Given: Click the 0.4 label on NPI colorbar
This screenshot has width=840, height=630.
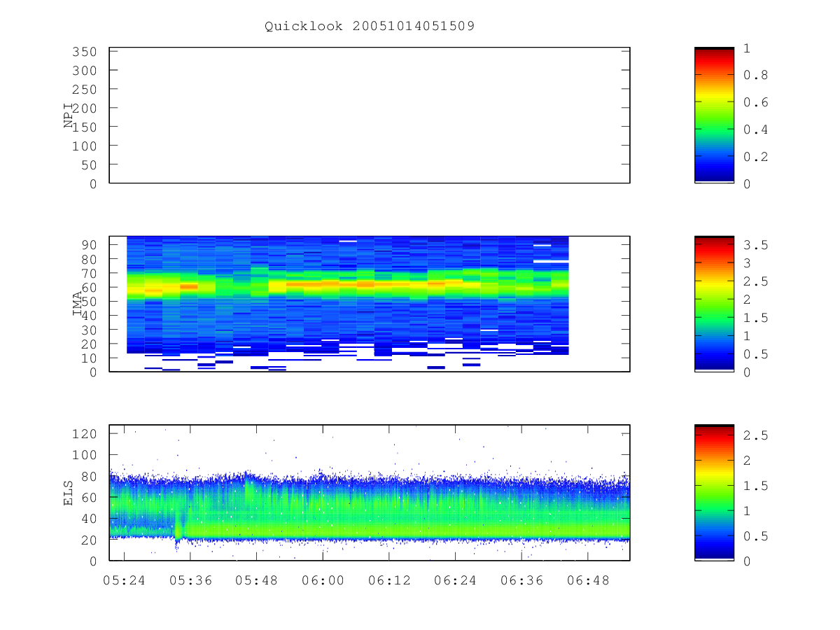Looking at the screenshot, I should 757,129.
